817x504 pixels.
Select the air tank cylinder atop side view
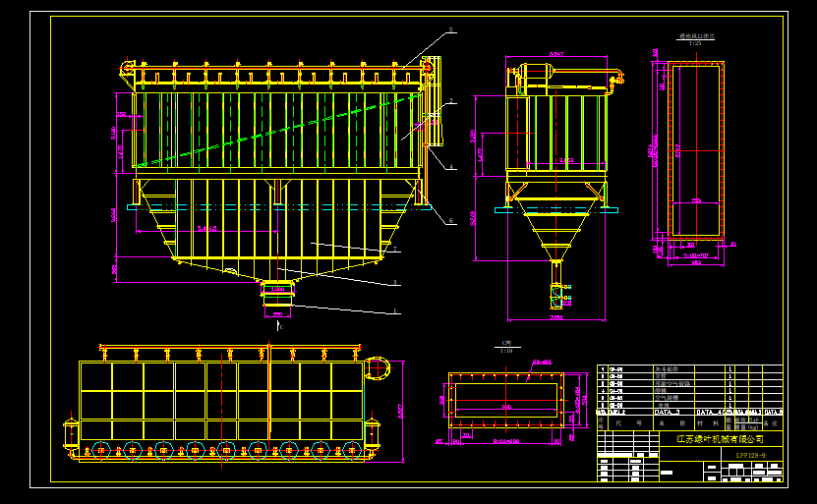535,72
